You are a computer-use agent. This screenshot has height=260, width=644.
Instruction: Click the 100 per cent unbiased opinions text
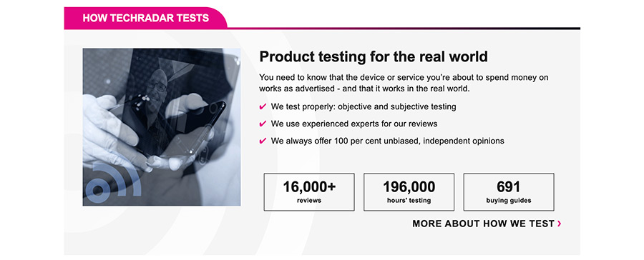pyautogui.click(x=387, y=141)
